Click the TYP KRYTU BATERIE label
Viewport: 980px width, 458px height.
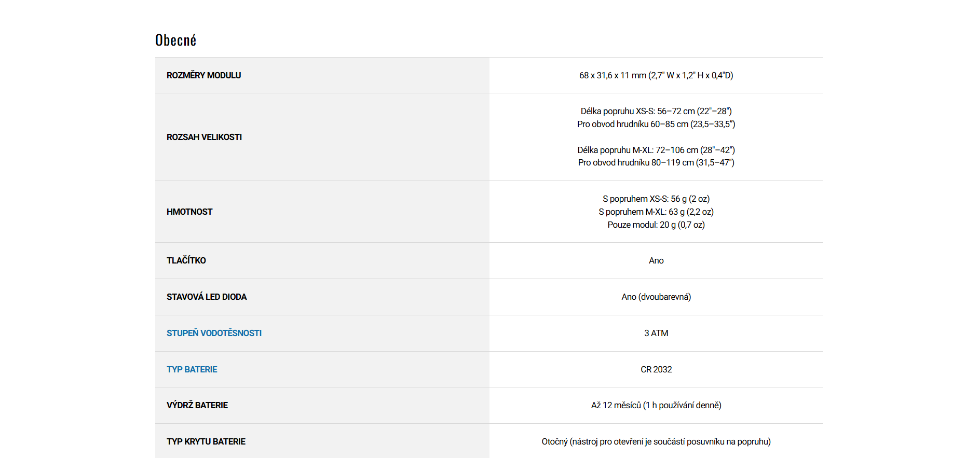tap(206, 441)
